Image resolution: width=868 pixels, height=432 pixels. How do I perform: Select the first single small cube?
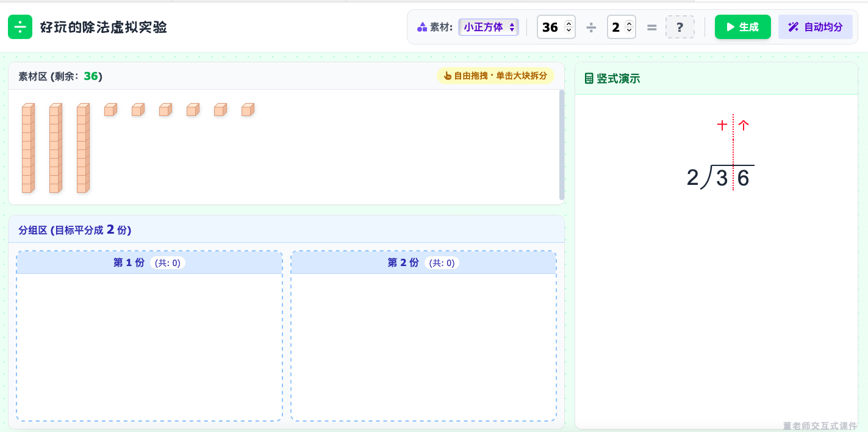[x=110, y=110]
